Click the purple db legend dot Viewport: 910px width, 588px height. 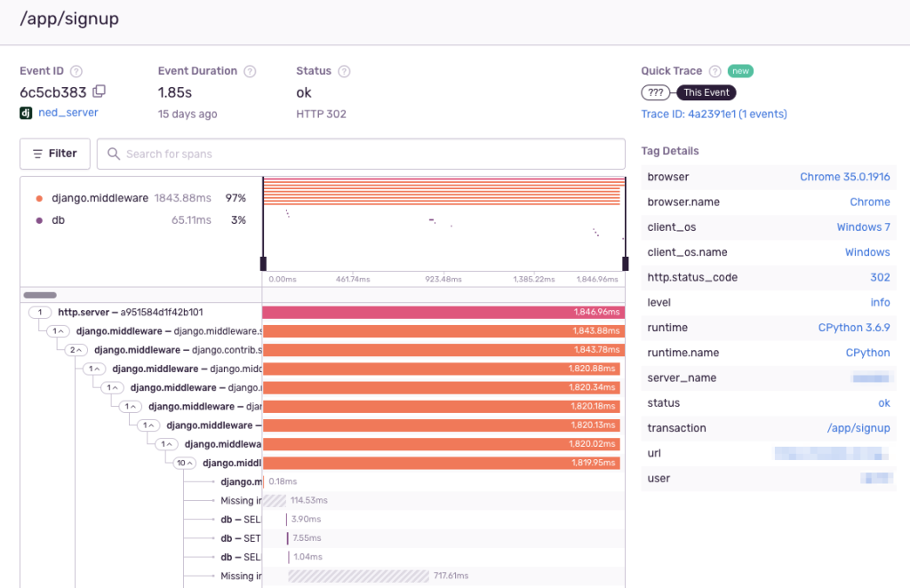[x=39, y=219]
